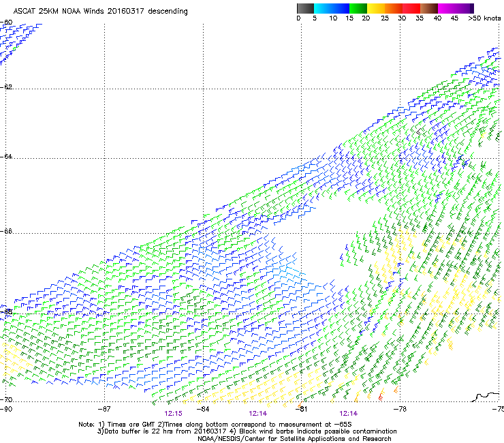
Task: Click the chart title 'ASCAT 25KM NOAA Winds 20160317 descending'
Action: [100, 12]
